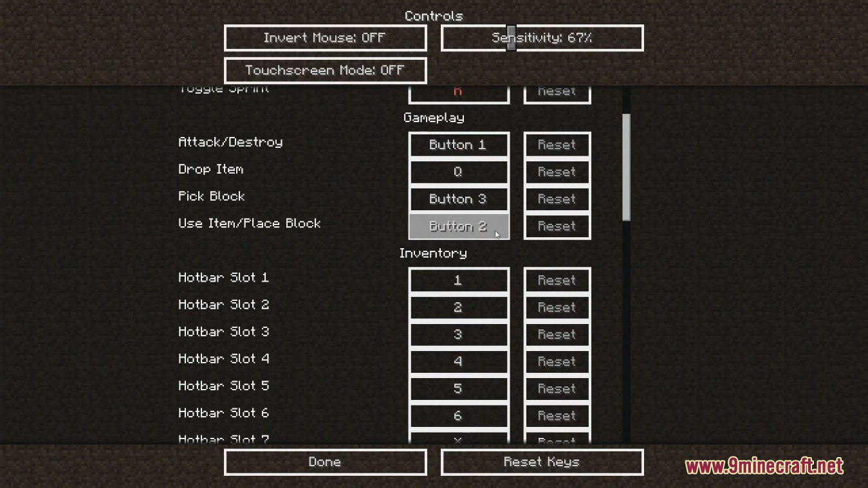Image resolution: width=868 pixels, height=488 pixels.
Task: Change the Pick Block Button 3 binding
Action: click(459, 199)
